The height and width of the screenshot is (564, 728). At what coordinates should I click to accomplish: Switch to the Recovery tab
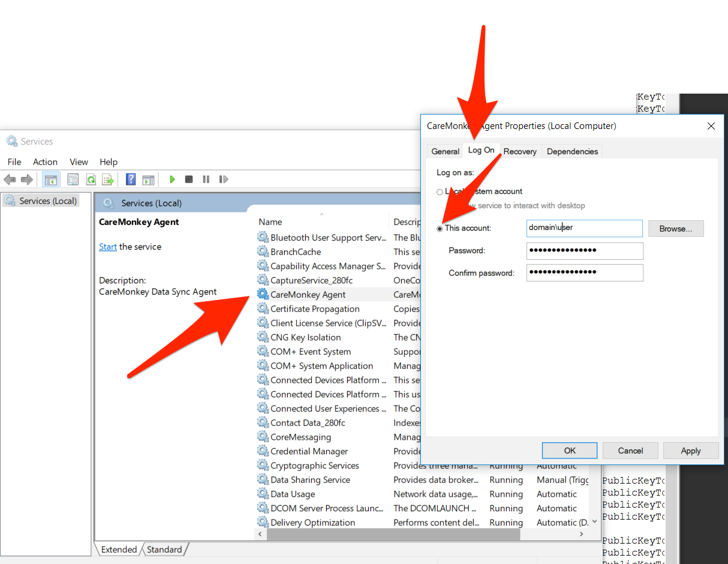click(520, 151)
